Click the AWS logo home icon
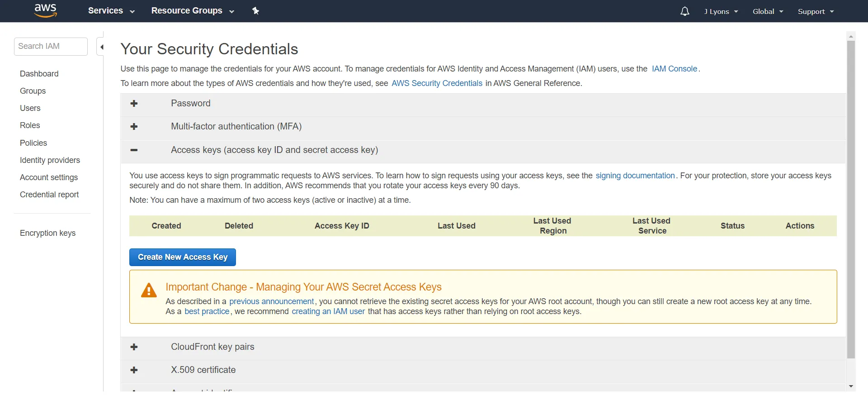Viewport: 868px width, 396px height. point(46,10)
